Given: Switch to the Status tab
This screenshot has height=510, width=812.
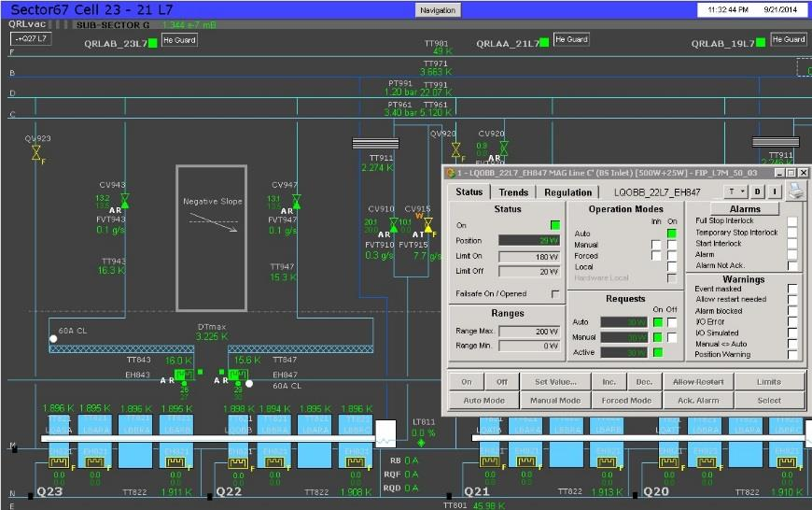Looking at the screenshot, I should (x=469, y=191).
